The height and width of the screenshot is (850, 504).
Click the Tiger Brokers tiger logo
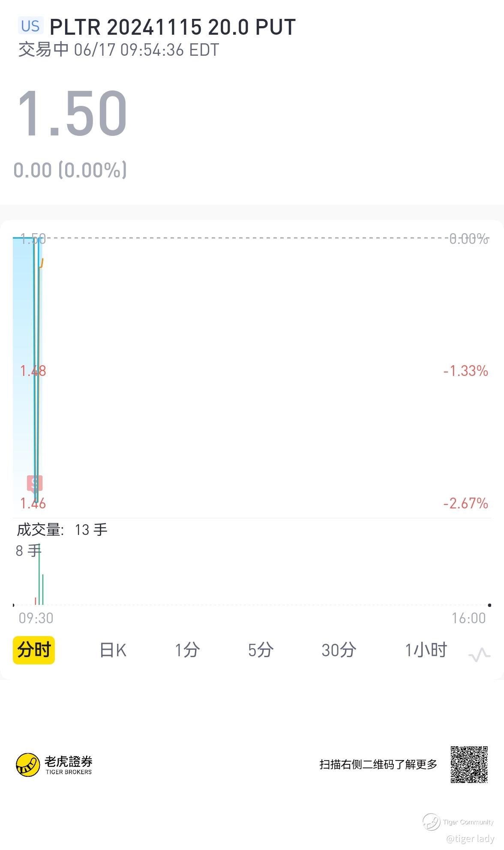coord(28,765)
